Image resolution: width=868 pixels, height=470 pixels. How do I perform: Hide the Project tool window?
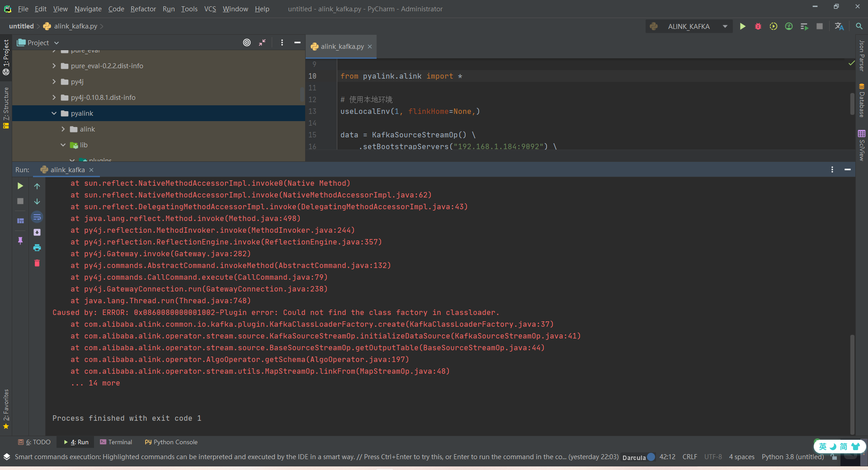[297, 42]
